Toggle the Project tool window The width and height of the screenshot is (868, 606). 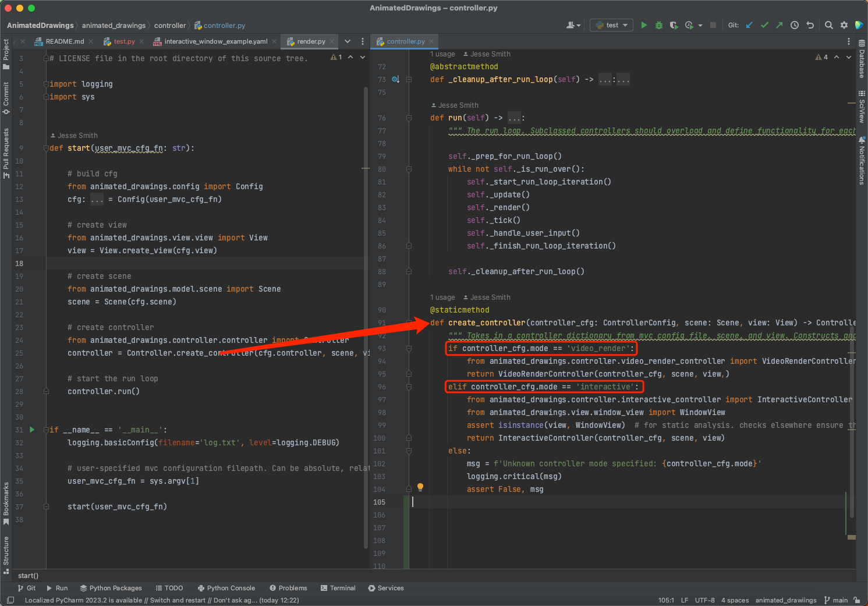[x=6, y=54]
